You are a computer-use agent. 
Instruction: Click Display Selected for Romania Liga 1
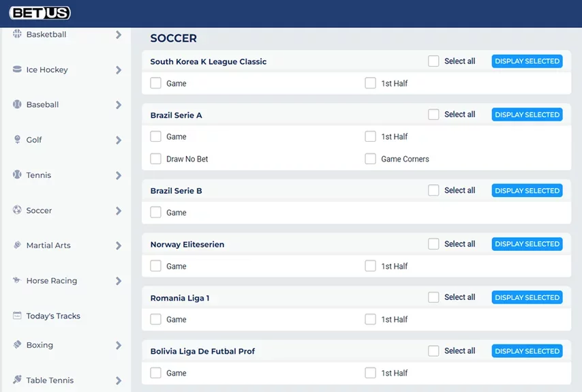click(x=527, y=297)
